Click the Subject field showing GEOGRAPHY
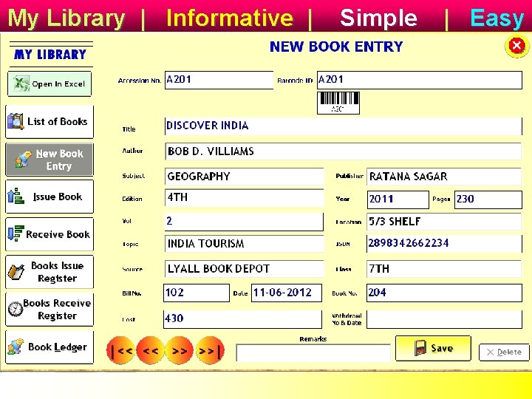This screenshot has height=399, width=532. click(245, 177)
